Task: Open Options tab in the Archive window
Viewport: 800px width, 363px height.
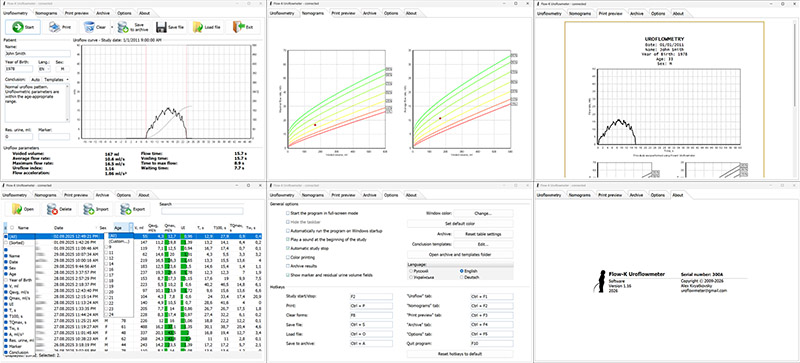Action: point(123,195)
